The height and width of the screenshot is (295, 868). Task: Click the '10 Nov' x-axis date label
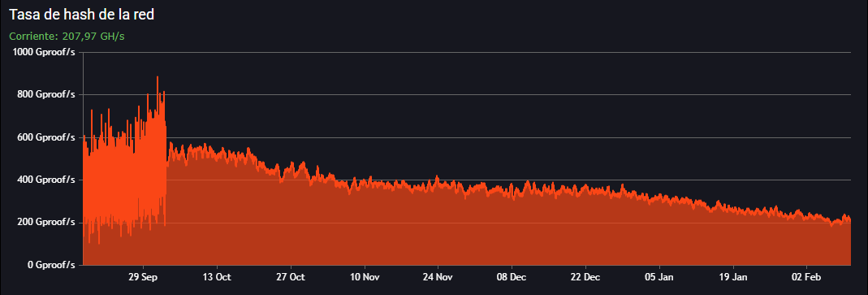click(364, 276)
